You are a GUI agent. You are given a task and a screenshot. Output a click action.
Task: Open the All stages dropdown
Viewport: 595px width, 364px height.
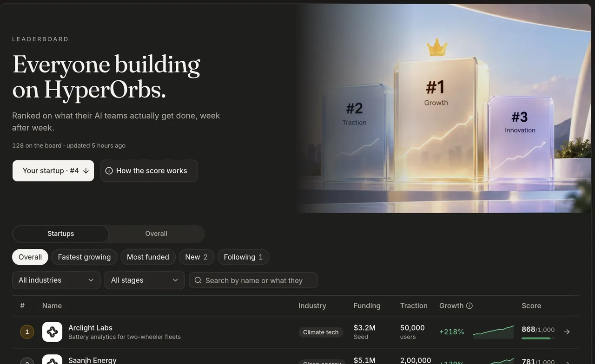pyautogui.click(x=145, y=280)
